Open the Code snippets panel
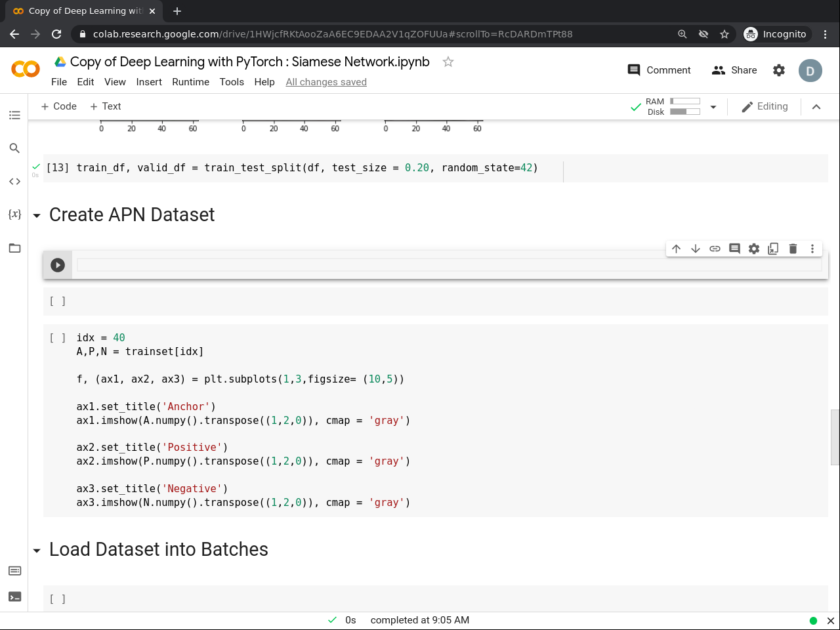 click(14, 181)
